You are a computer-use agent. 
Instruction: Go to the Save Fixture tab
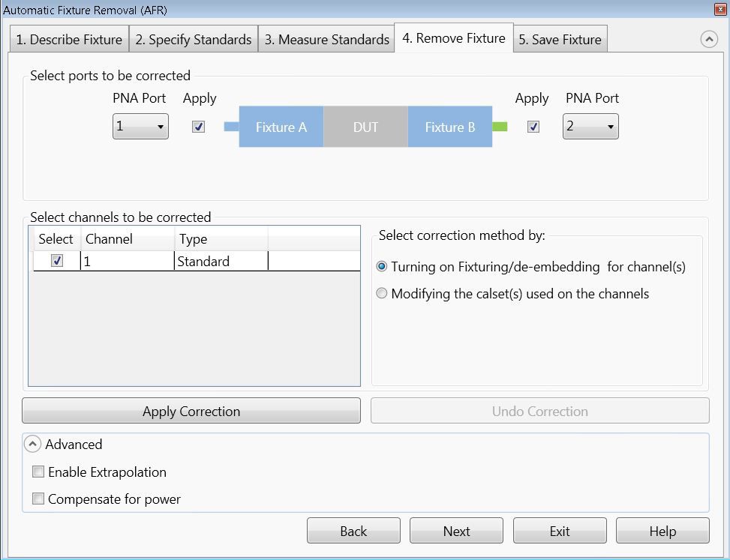560,40
